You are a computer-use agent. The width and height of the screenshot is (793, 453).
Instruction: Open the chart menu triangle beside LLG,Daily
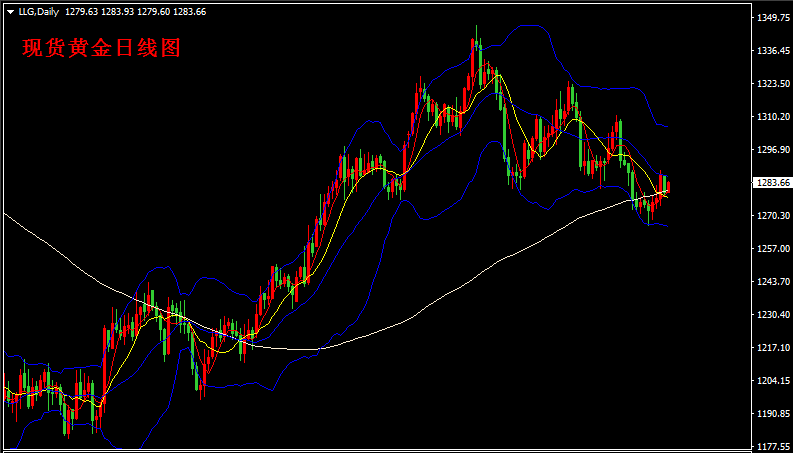coord(11,12)
